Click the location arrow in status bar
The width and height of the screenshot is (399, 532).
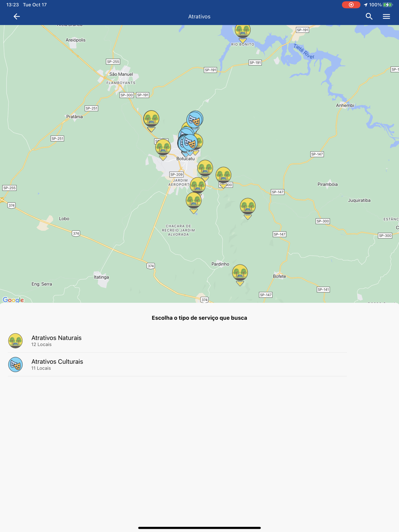coord(365,5)
